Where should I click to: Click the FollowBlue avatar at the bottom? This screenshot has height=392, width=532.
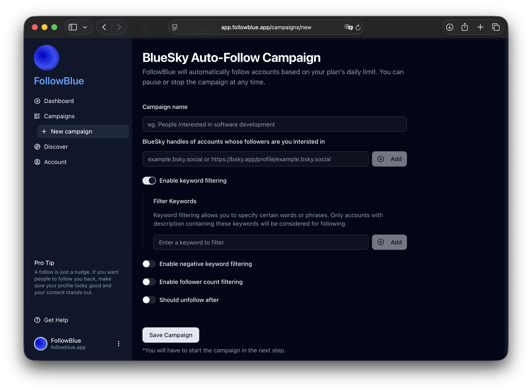point(40,343)
